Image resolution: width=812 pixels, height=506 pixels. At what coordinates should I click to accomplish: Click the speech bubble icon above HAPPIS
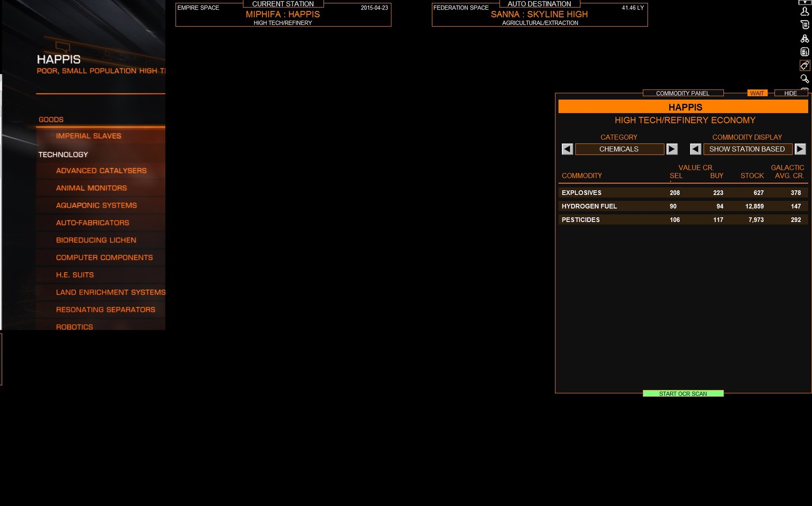click(63, 46)
